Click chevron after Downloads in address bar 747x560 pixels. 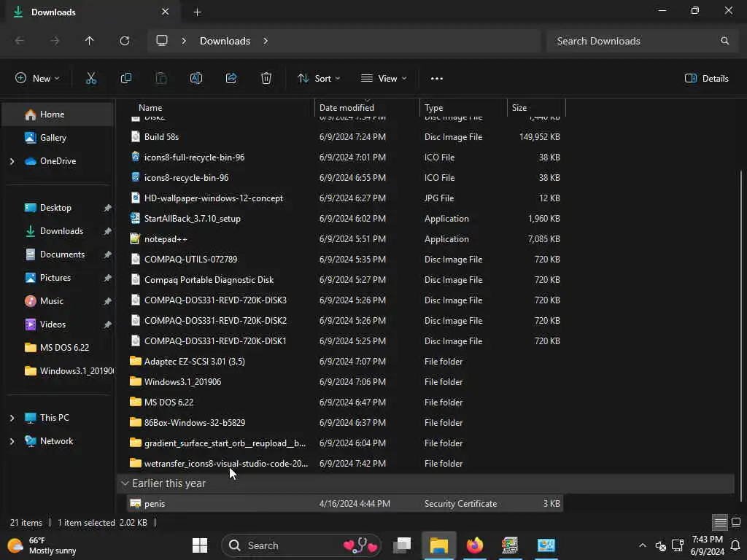point(266,41)
